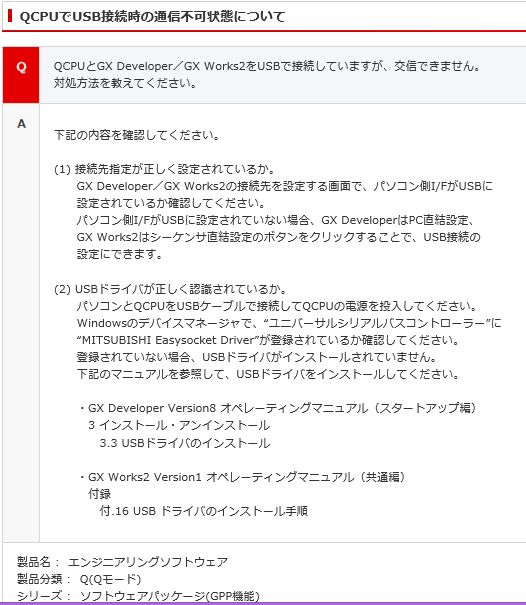The height and width of the screenshot is (605, 526).
Task: Click 付.16 USB ドライバのインストール手順 line
Action: click(x=203, y=511)
